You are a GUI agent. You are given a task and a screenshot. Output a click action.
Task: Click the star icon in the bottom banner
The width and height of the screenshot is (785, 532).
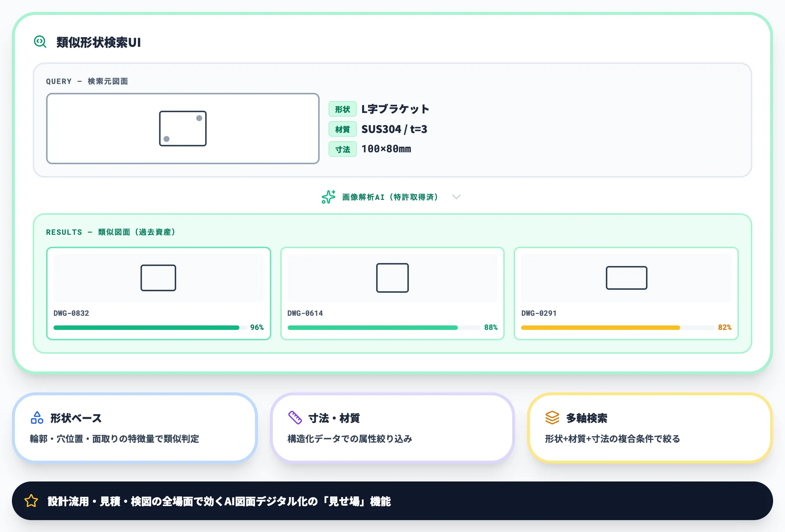(31, 501)
